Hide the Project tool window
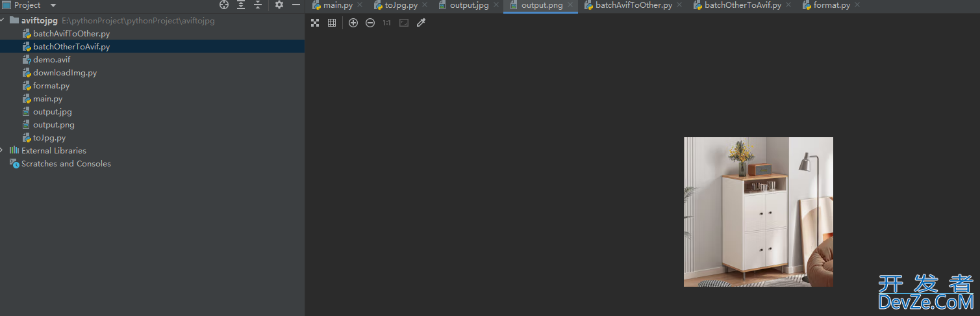This screenshot has width=980, height=316. point(296,5)
